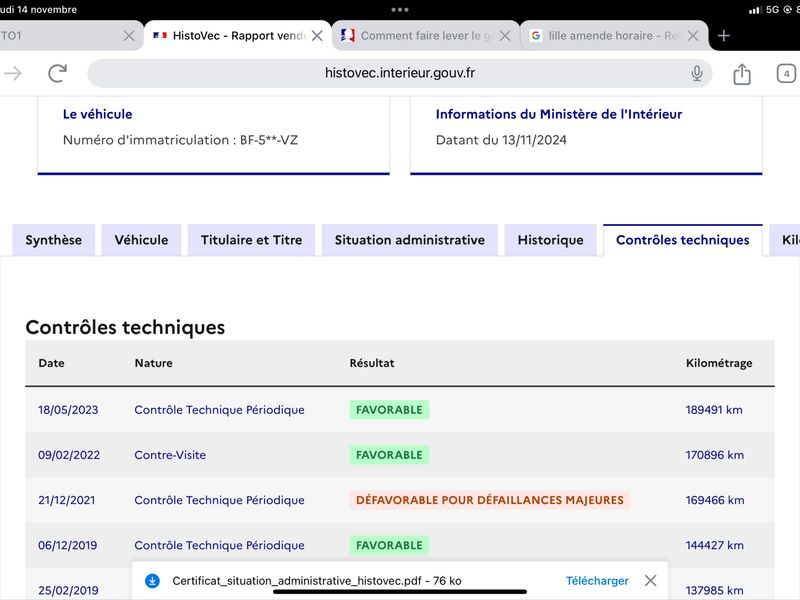
Task: Click the date 18/05/2023
Action: pyautogui.click(x=68, y=410)
